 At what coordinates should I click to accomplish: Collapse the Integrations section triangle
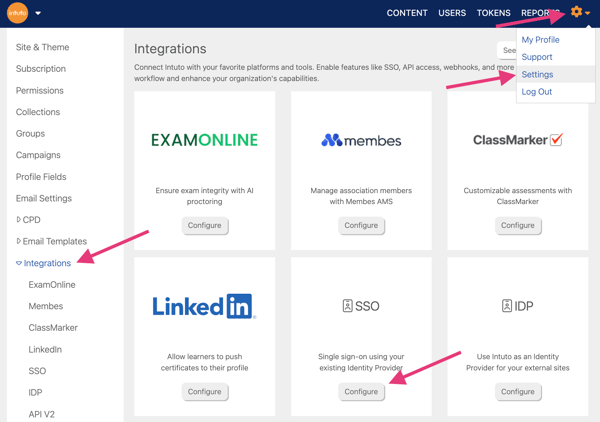coord(19,263)
